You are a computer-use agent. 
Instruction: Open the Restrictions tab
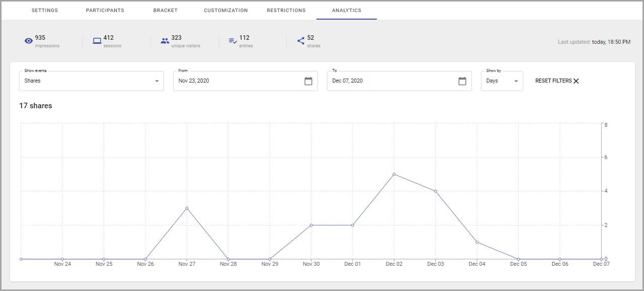click(286, 10)
